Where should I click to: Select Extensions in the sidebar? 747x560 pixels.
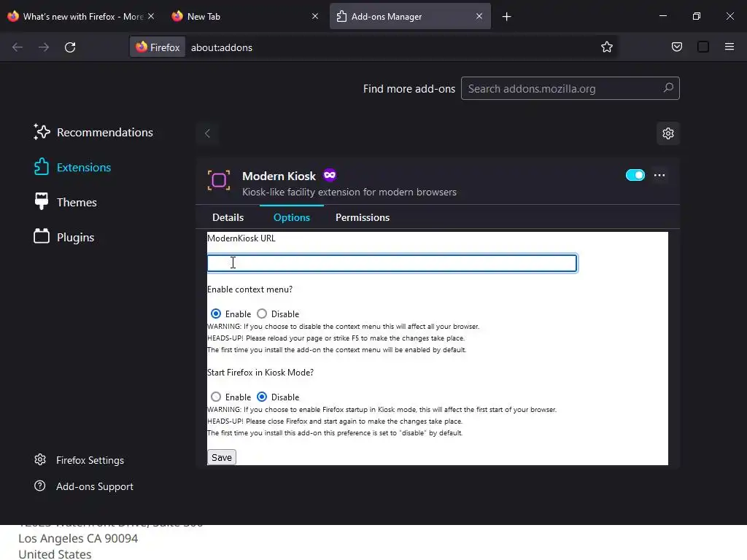point(72,167)
